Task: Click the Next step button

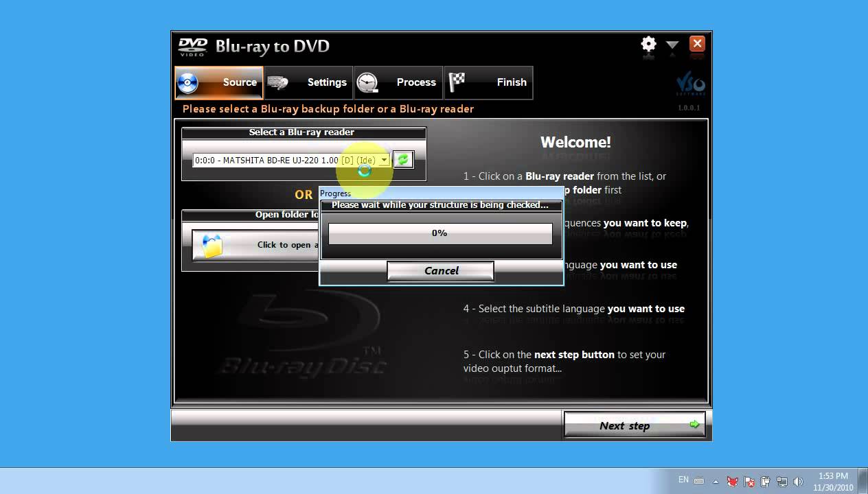Action: (x=635, y=425)
